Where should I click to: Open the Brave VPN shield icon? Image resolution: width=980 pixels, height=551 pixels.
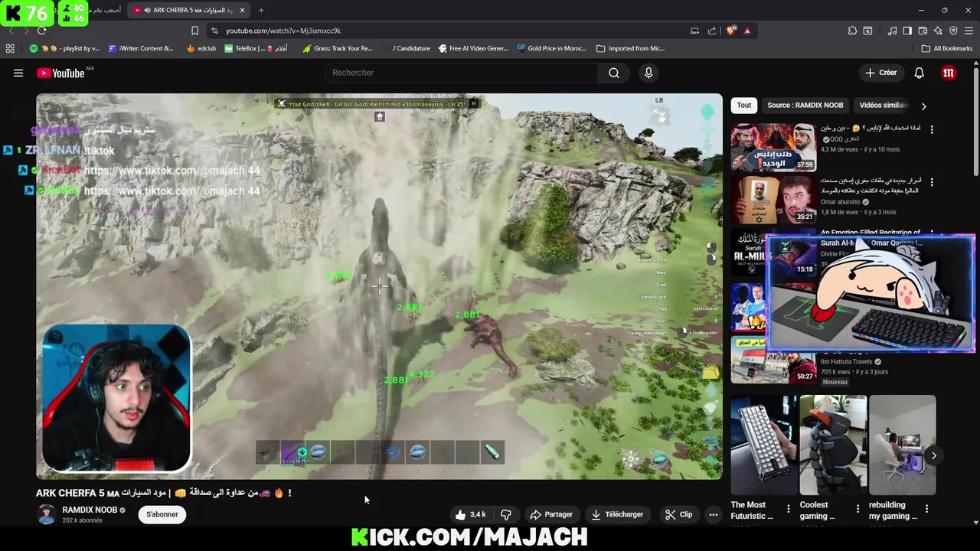click(x=953, y=31)
